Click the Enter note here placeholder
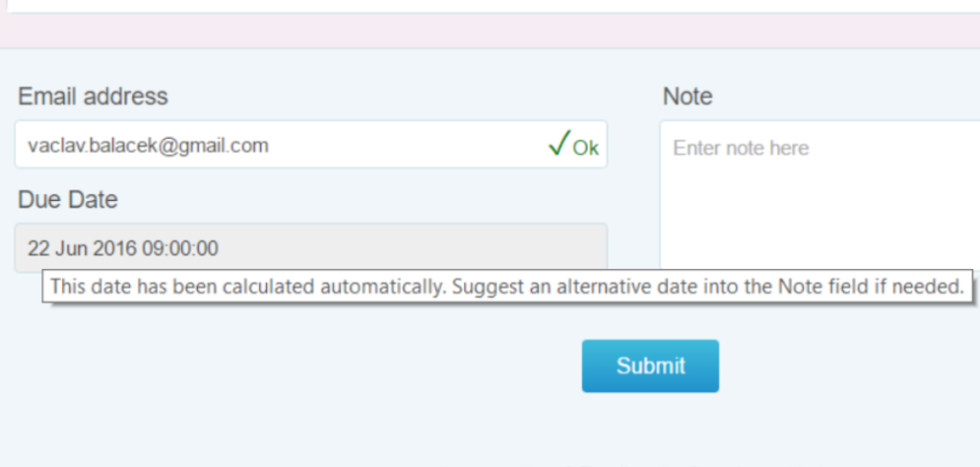The height and width of the screenshot is (467, 980). pos(741,148)
